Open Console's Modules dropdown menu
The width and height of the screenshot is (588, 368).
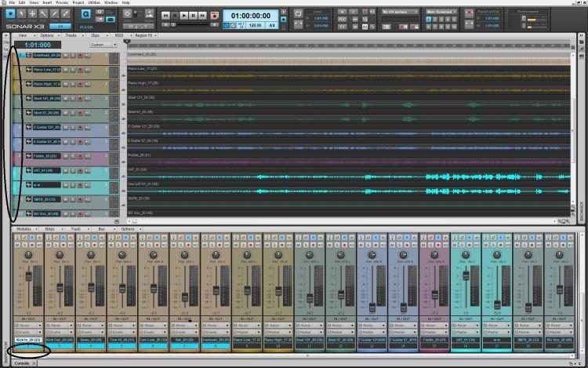pyautogui.click(x=26, y=229)
